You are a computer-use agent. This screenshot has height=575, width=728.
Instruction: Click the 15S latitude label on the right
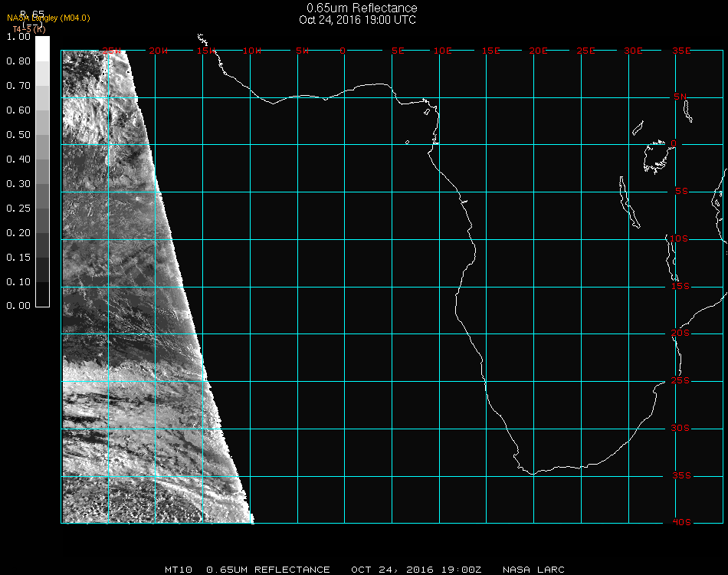coord(680,286)
